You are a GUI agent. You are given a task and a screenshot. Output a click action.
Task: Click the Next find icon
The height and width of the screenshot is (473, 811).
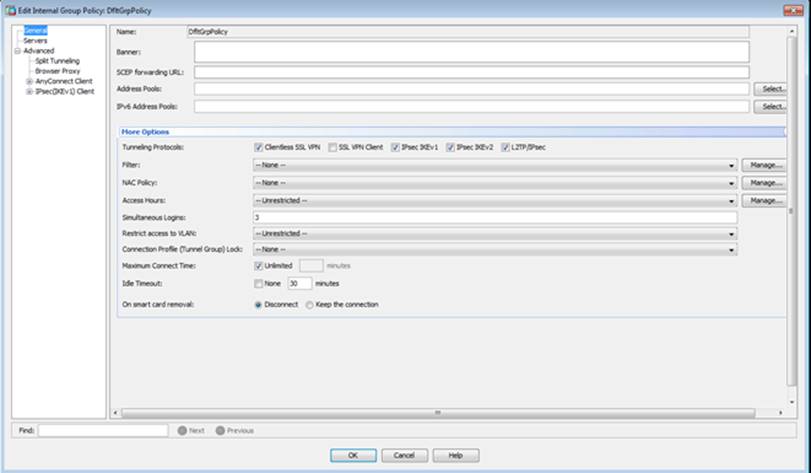tap(181, 430)
